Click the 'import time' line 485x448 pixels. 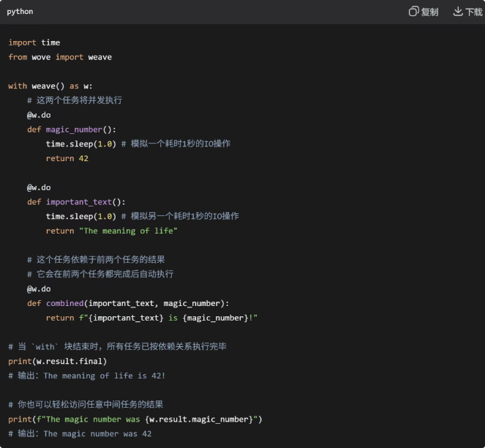[34, 42]
